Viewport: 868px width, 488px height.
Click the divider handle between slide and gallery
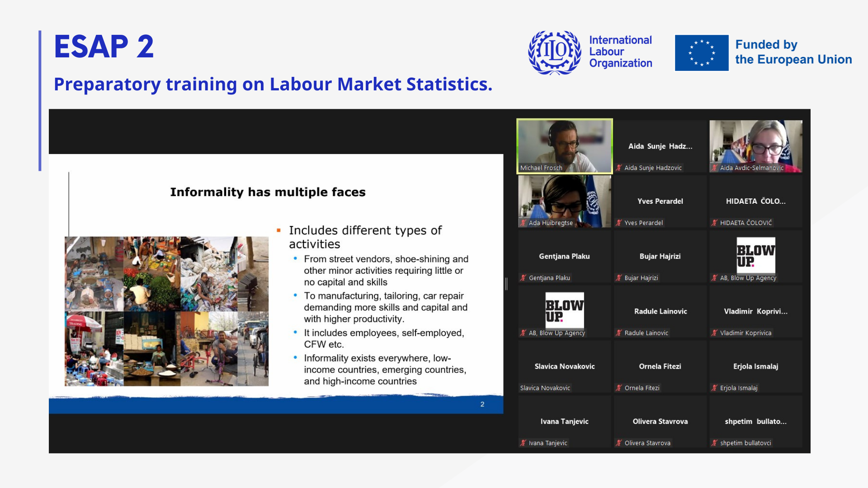click(506, 284)
